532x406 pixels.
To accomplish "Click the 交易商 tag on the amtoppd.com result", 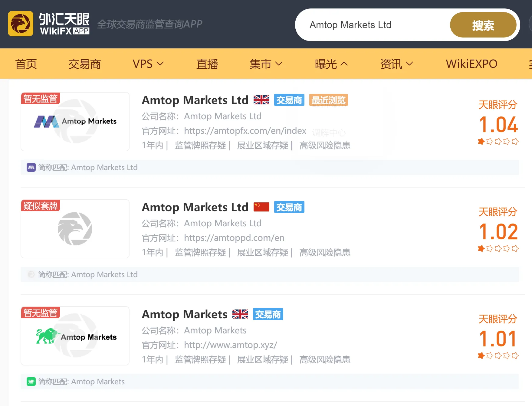I will (x=289, y=207).
